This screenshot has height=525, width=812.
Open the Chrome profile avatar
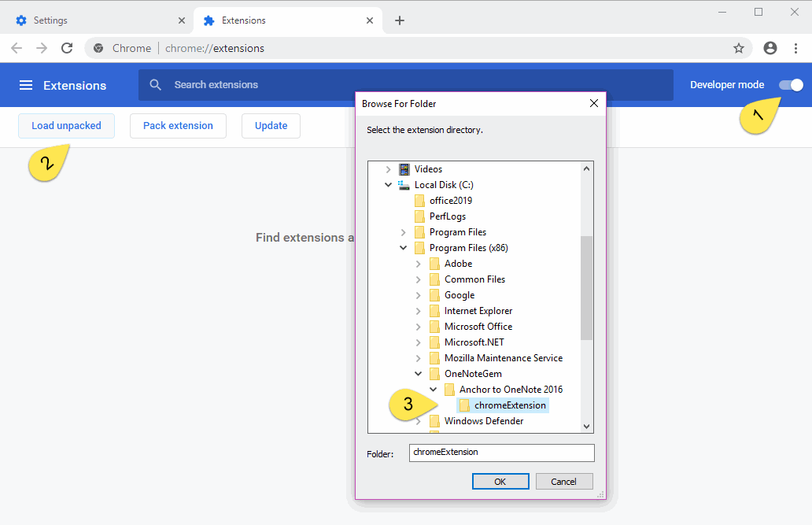pos(770,48)
